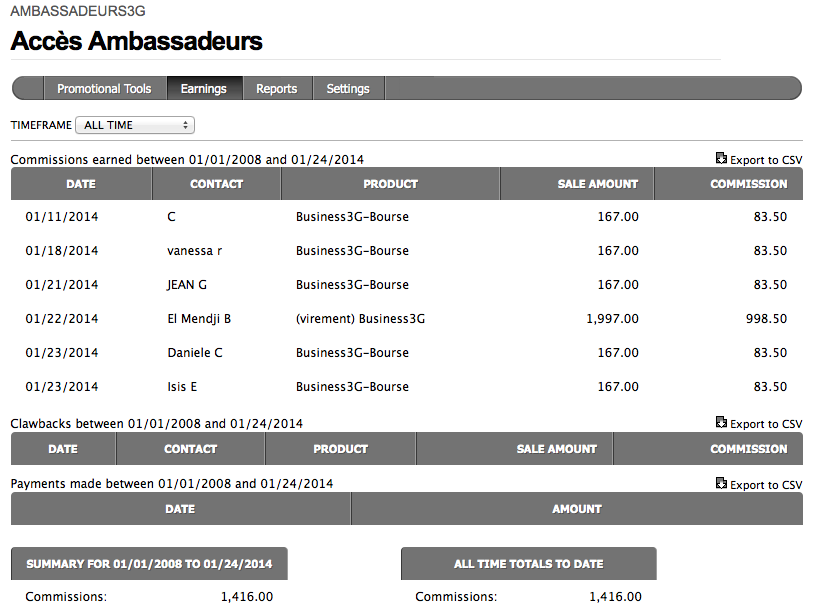Select the El Mendji B commission row
Screen dimensions: 828x610
coord(199,319)
